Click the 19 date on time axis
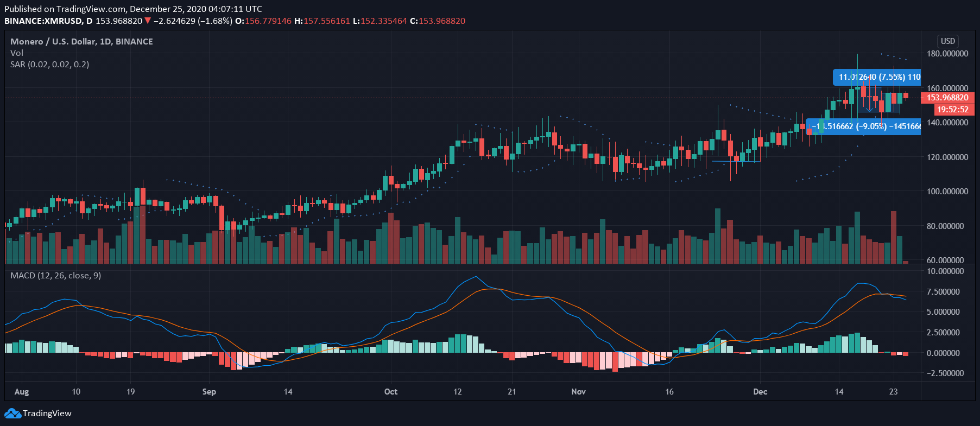 [x=130, y=392]
